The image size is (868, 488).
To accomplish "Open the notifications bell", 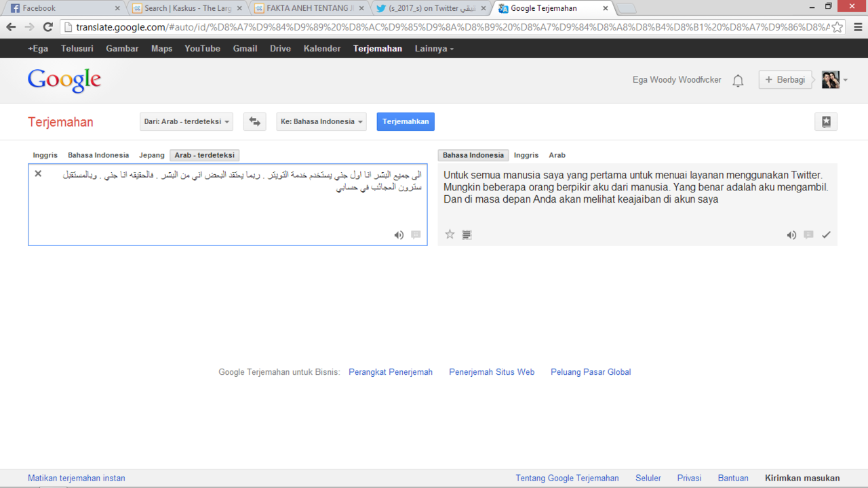I will (x=738, y=81).
